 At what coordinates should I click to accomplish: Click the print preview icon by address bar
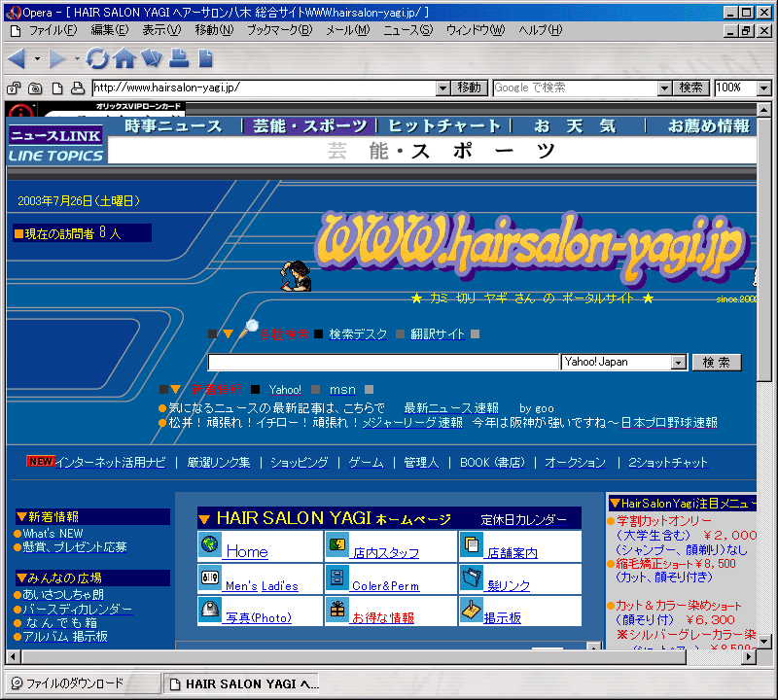78,88
